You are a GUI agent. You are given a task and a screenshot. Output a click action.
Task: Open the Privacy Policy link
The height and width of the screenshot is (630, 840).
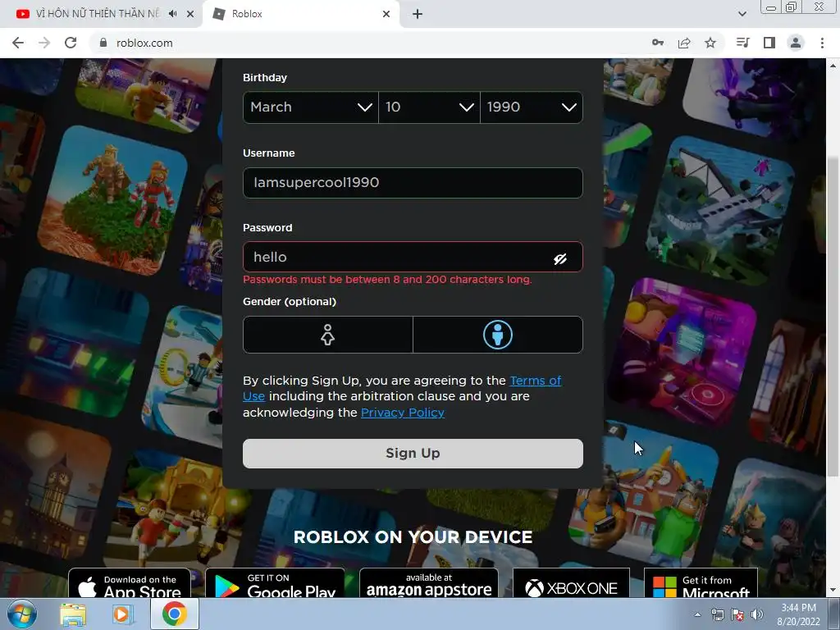point(402,413)
